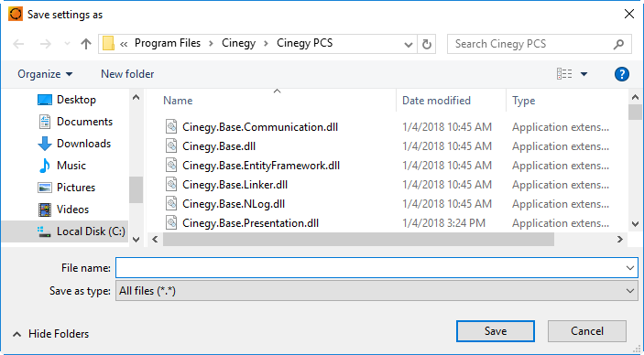Click the navigation pane scroll down arrow
This screenshot has width=644, height=355.
pyautogui.click(x=136, y=239)
